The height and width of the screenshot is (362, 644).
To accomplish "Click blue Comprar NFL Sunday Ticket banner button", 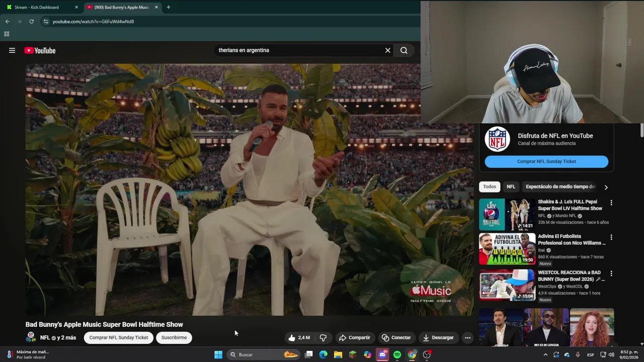I will pos(546,161).
